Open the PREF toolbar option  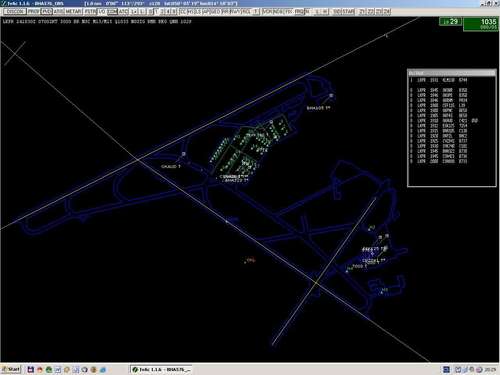pyautogui.click(x=34, y=11)
